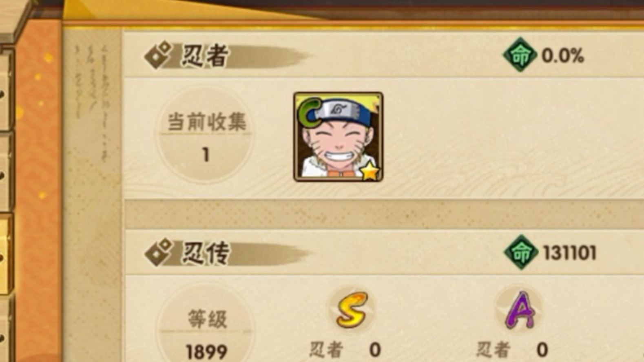Click the 131101 power value
Image resolution: width=644 pixels, height=362 pixels.
(570, 253)
